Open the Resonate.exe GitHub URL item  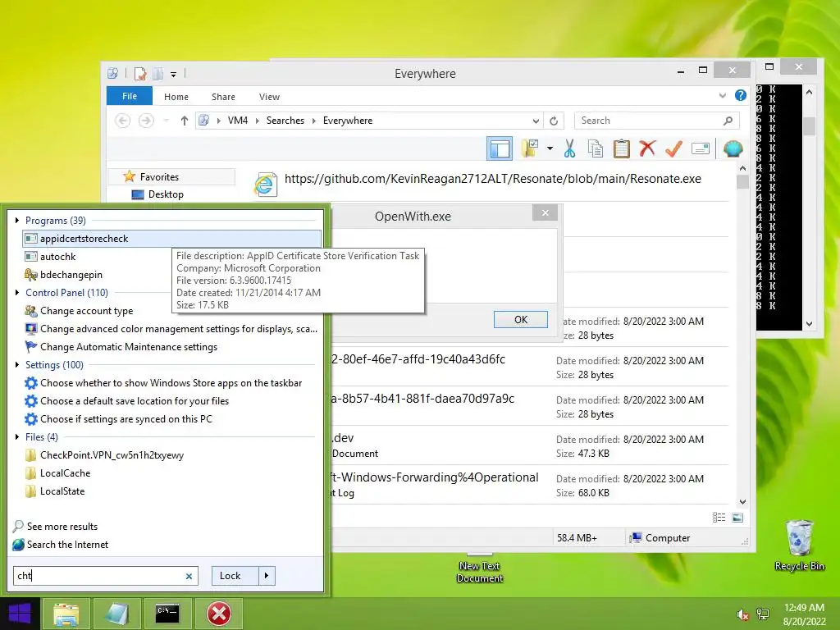(x=493, y=179)
